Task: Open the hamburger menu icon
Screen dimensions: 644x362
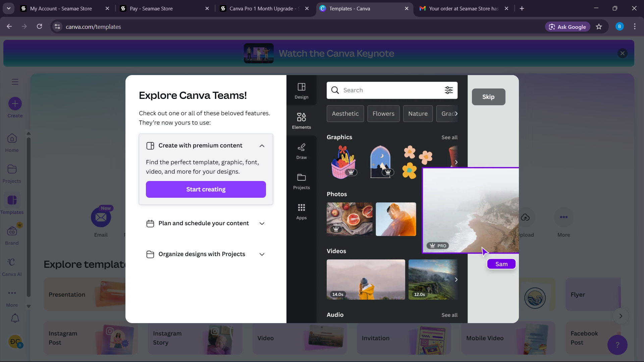Action: 15,82
